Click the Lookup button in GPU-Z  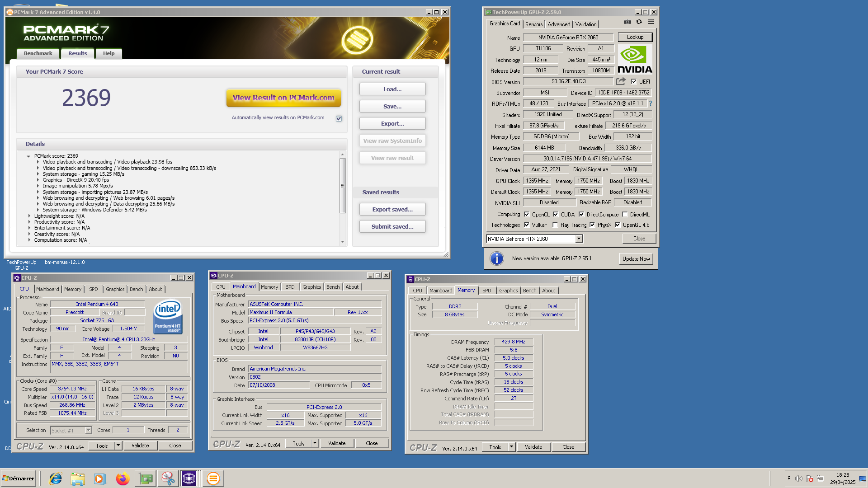tap(635, 37)
